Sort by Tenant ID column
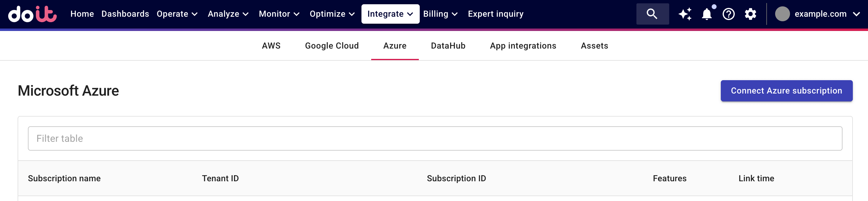Viewport: 868px width, 201px height. coord(220,178)
